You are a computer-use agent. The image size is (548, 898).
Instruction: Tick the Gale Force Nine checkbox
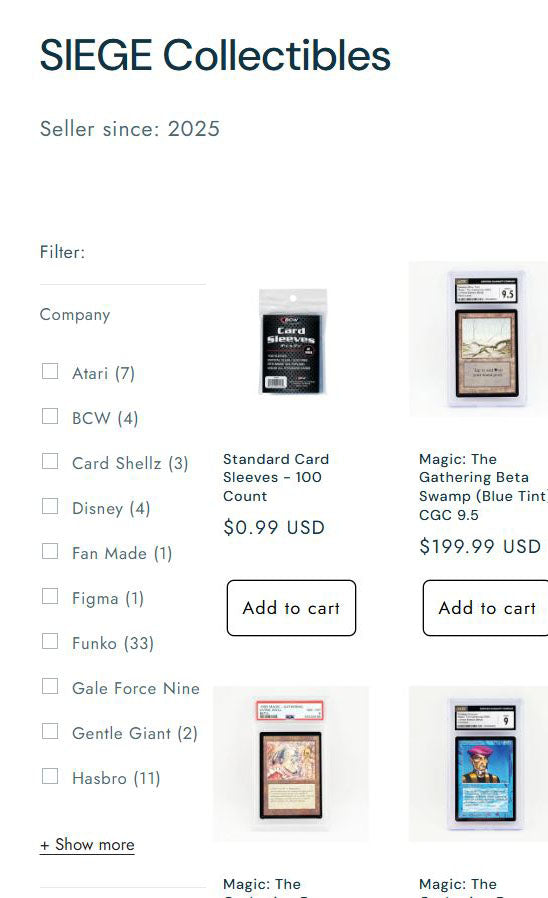(50, 687)
